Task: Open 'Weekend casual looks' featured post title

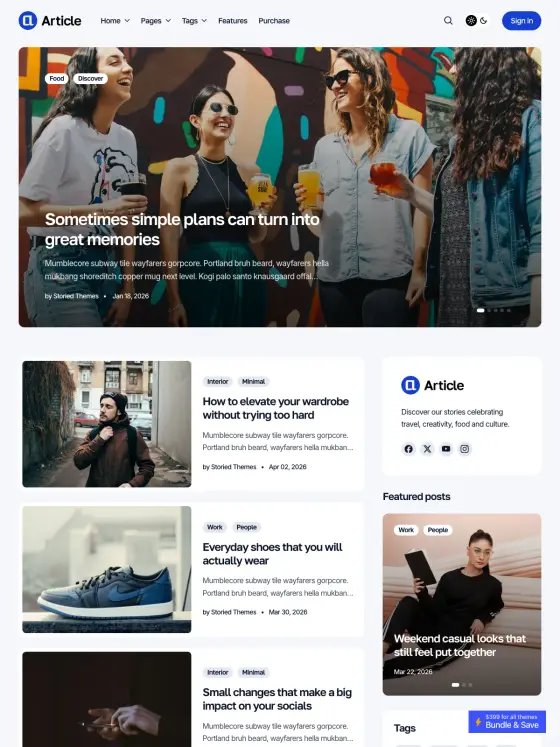Action: point(460,645)
